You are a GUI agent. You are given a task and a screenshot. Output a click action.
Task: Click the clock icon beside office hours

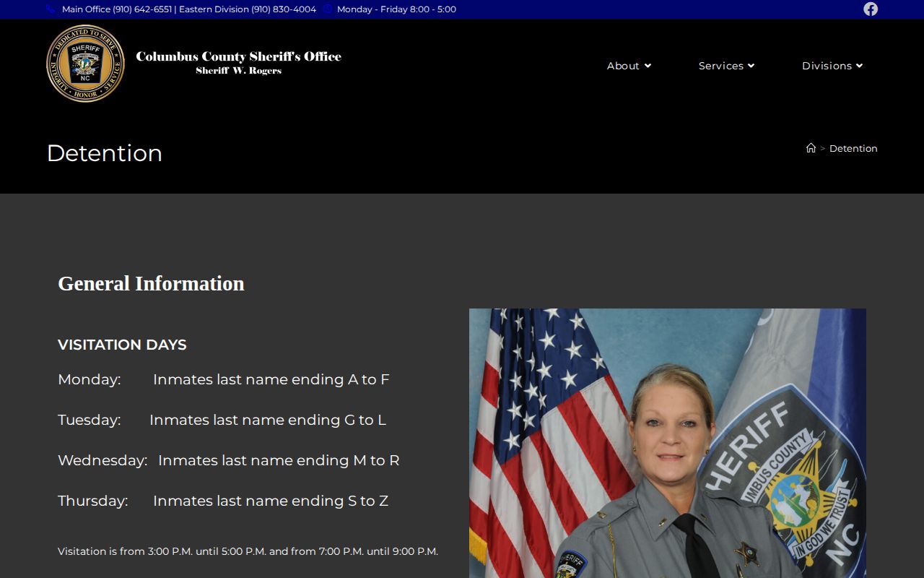[328, 9]
